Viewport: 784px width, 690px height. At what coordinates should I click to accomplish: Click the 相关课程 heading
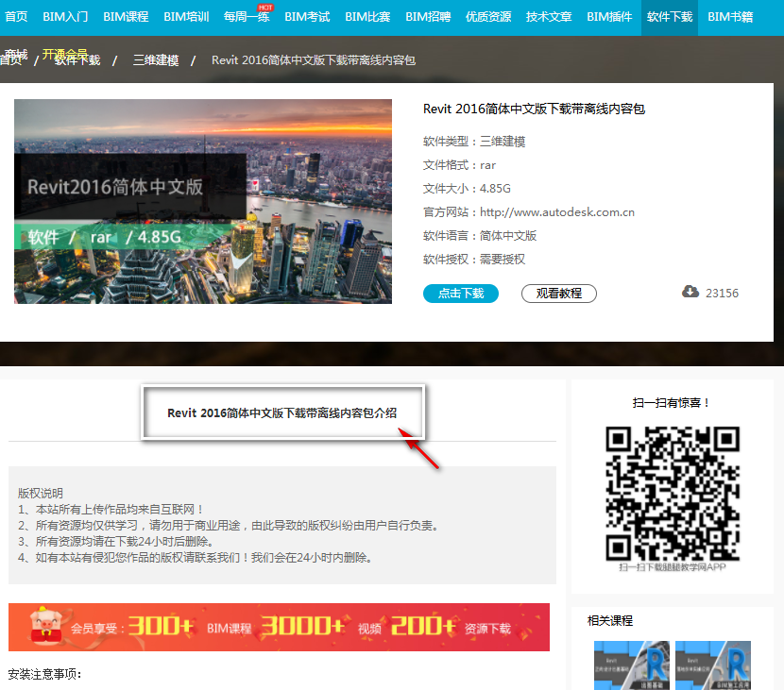pyautogui.click(x=610, y=620)
